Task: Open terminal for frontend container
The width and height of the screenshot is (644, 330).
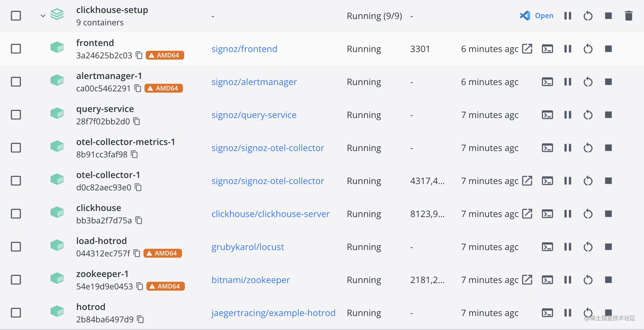Action: 547,49
